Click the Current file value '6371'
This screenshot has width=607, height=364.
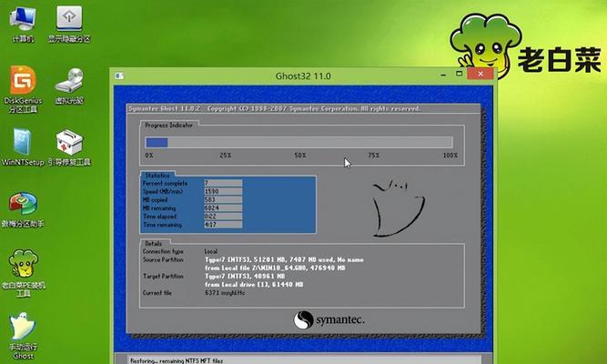pyautogui.click(x=225, y=293)
